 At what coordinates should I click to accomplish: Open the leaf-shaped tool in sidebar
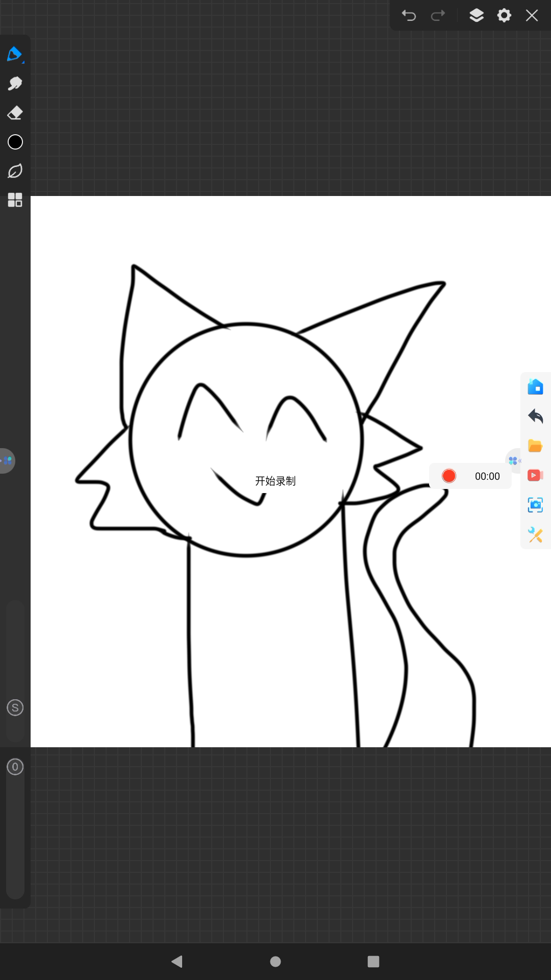(x=15, y=171)
